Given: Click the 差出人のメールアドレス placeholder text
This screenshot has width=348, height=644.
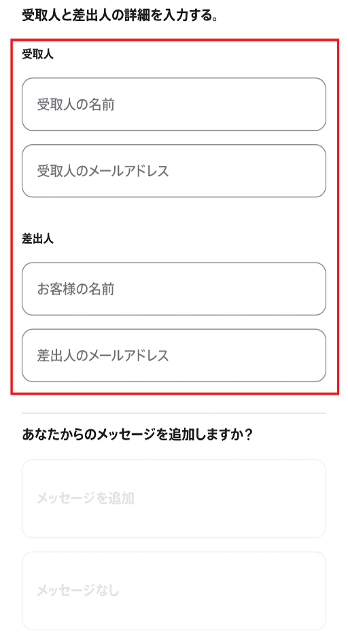Looking at the screenshot, I should click(x=103, y=355).
